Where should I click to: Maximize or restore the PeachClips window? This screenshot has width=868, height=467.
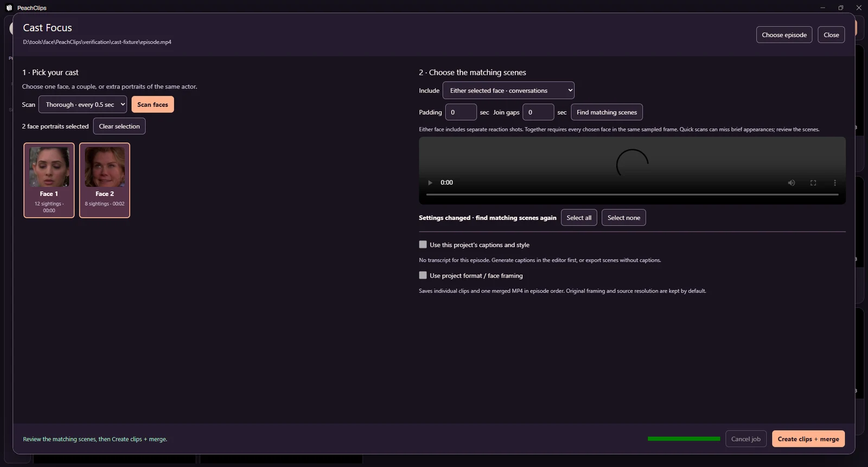(840, 8)
